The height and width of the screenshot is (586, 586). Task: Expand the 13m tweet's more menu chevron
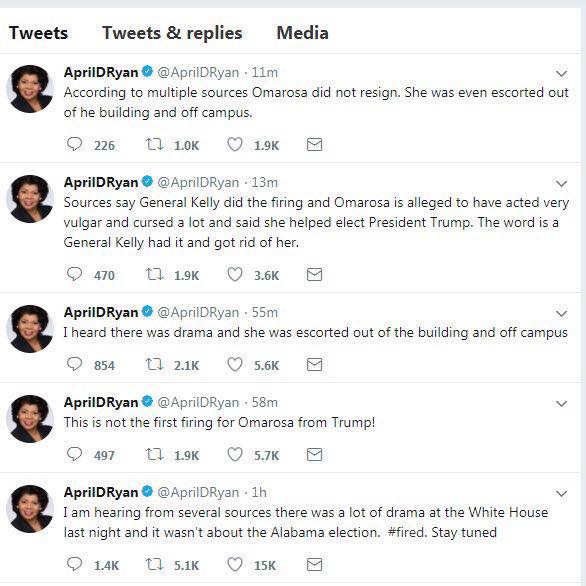point(561,184)
